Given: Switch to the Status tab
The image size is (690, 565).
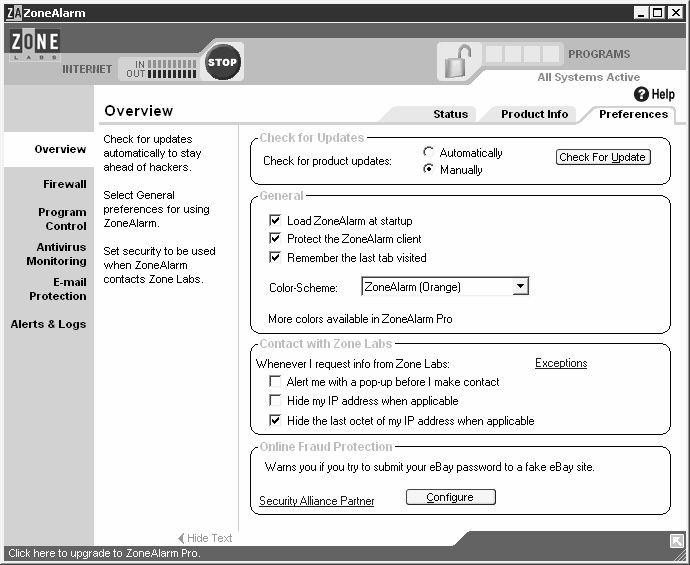Looking at the screenshot, I should pos(450,114).
